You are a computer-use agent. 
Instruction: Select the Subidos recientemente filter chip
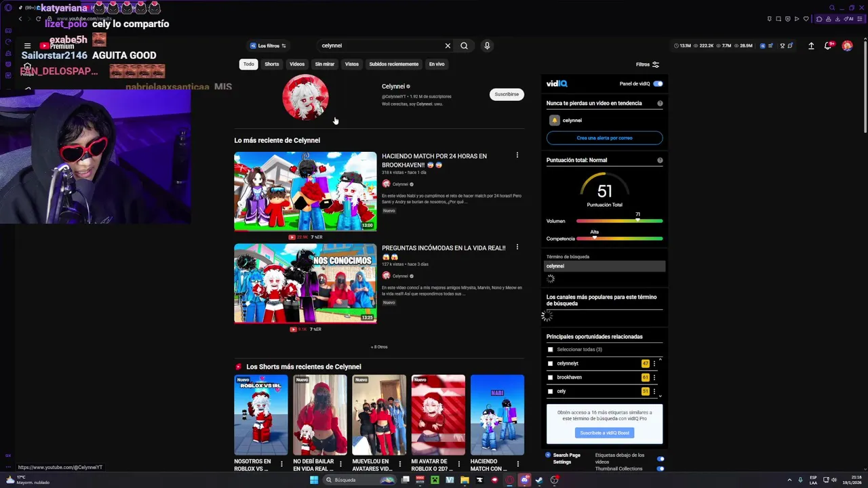[x=394, y=64]
